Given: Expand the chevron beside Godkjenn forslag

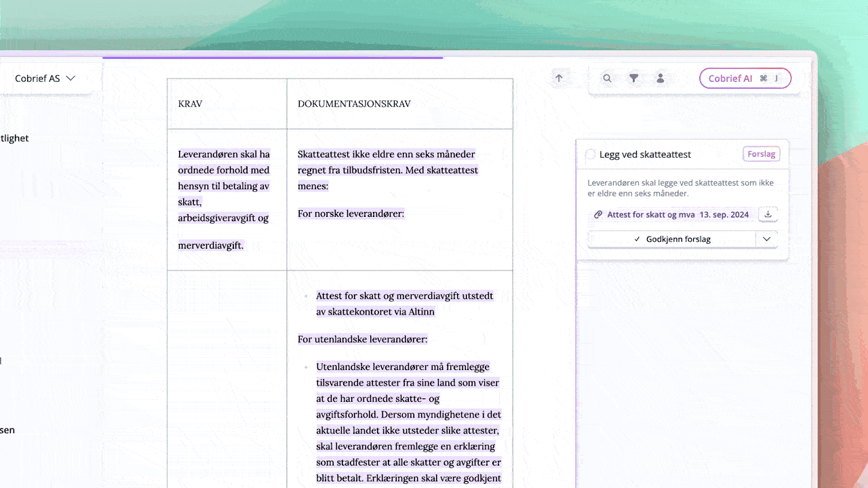Looking at the screenshot, I should tap(766, 239).
